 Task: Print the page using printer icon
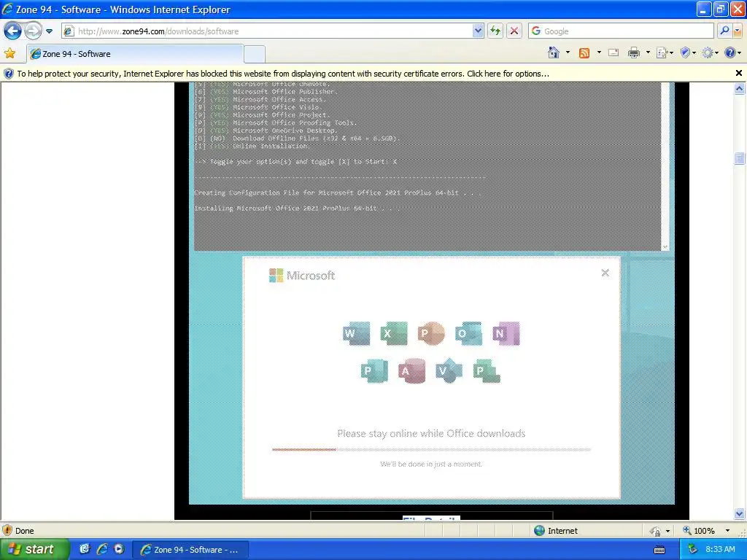[634, 52]
